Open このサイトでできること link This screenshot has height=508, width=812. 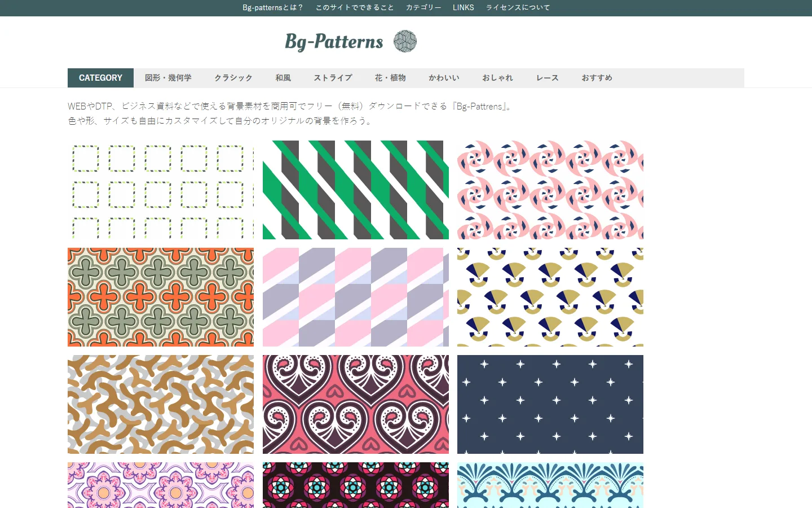click(x=355, y=7)
